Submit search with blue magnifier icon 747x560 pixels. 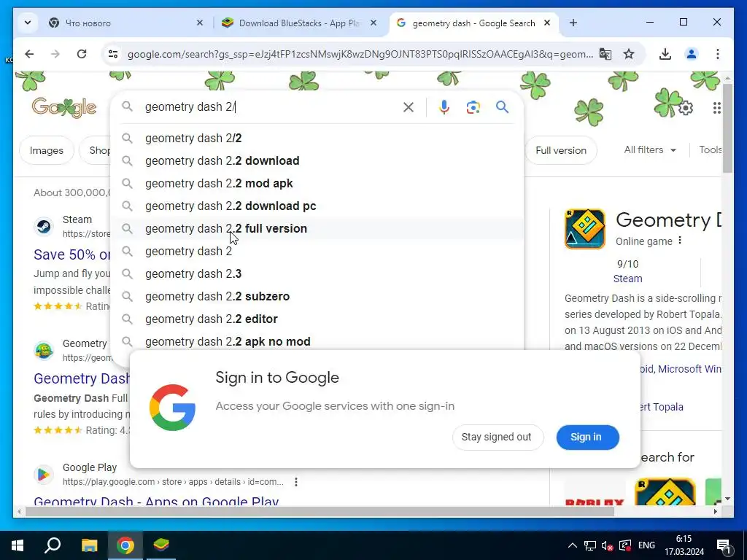[502, 107]
